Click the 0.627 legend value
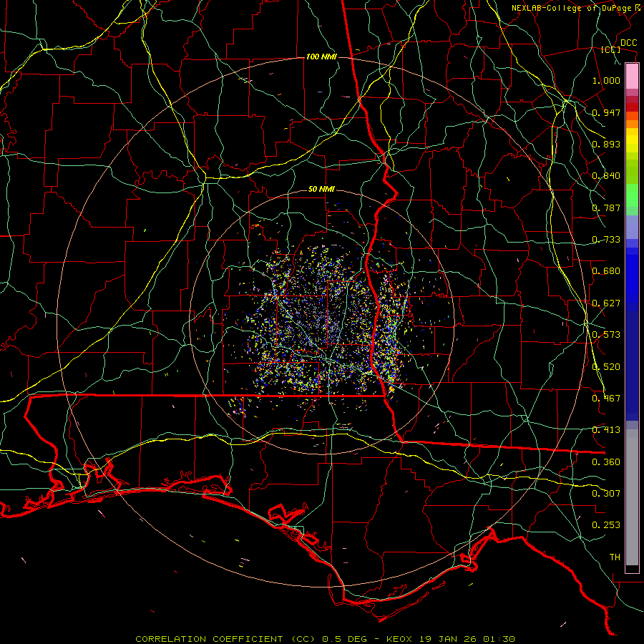644x644 pixels. point(606,303)
